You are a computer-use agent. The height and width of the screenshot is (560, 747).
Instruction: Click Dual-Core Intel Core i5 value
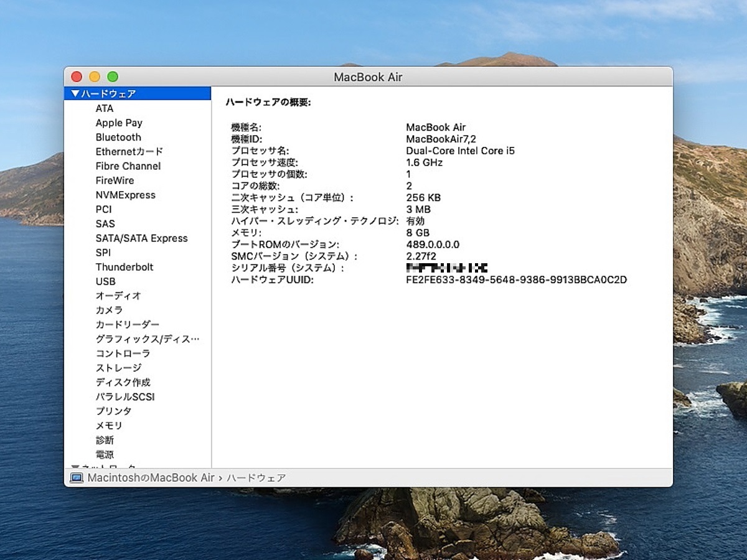point(460,151)
